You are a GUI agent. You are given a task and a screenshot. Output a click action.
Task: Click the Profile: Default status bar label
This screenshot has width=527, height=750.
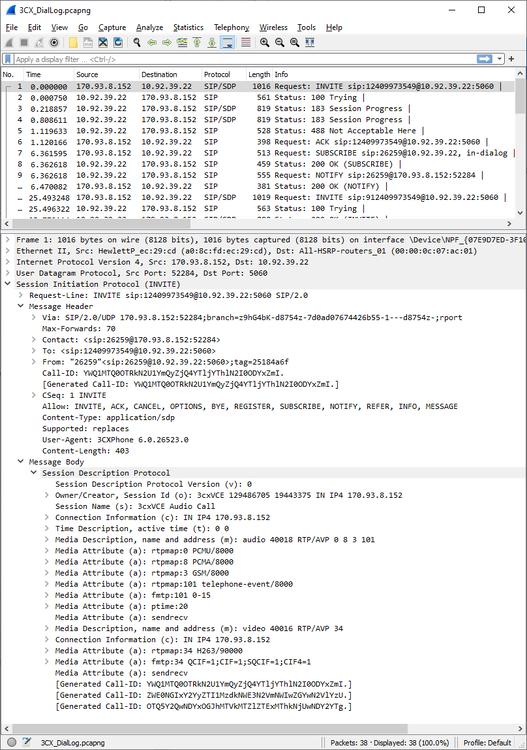tap(487, 743)
